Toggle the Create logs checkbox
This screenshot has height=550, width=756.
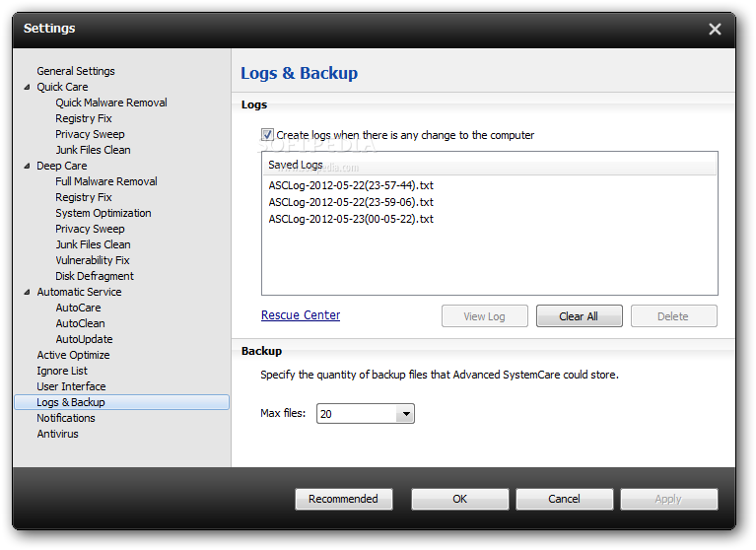pos(267,134)
